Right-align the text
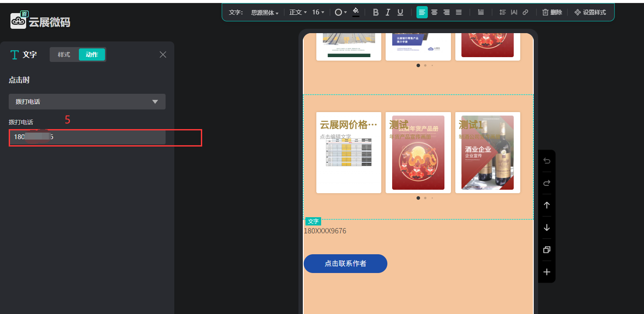 coord(447,12)
